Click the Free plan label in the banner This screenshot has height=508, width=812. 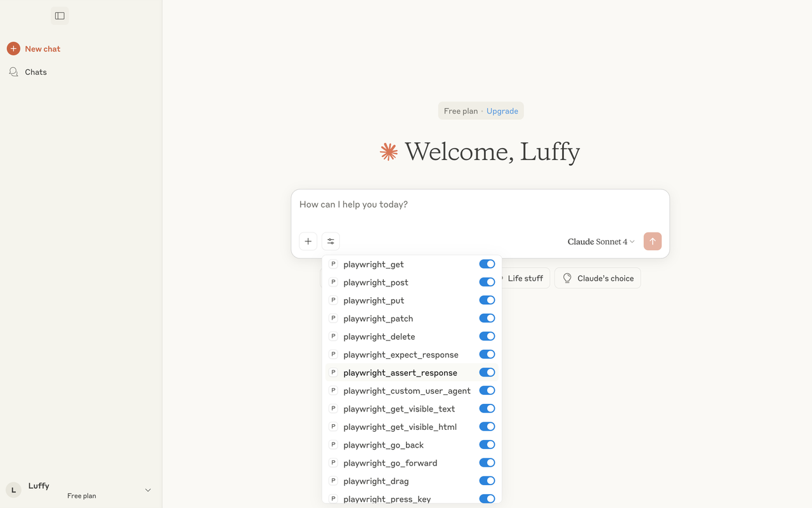[x=461, y=111]
